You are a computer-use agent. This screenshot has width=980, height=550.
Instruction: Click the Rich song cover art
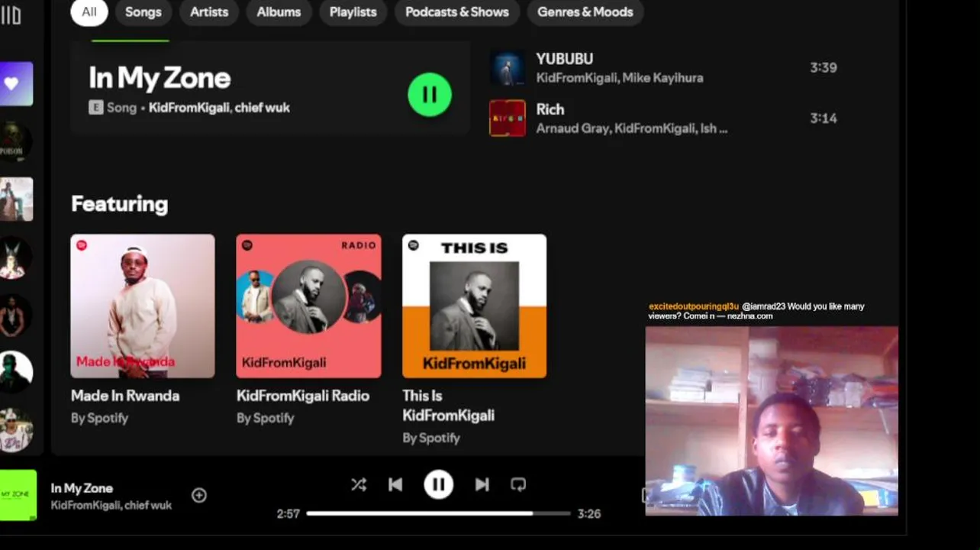[x=508, y=118]
